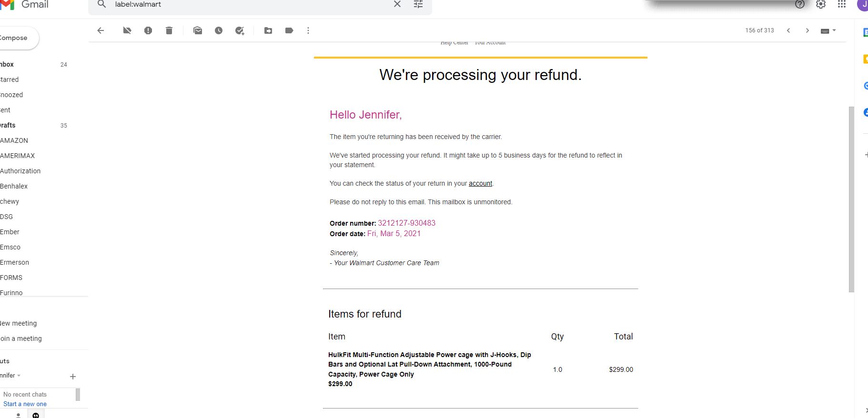Screen dimensions: 868x418
Task: Open the More options three-dot menu
Action: [308, 30]
